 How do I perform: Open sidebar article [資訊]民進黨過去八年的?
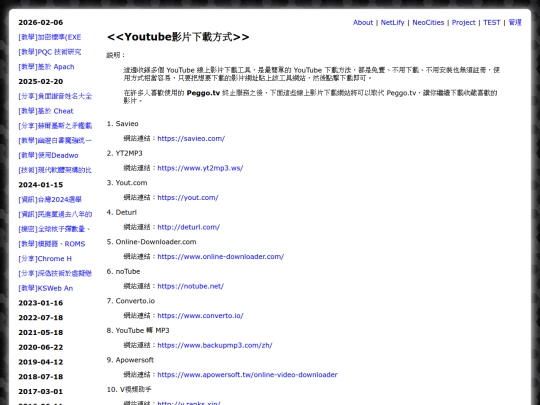coord(55,214)
